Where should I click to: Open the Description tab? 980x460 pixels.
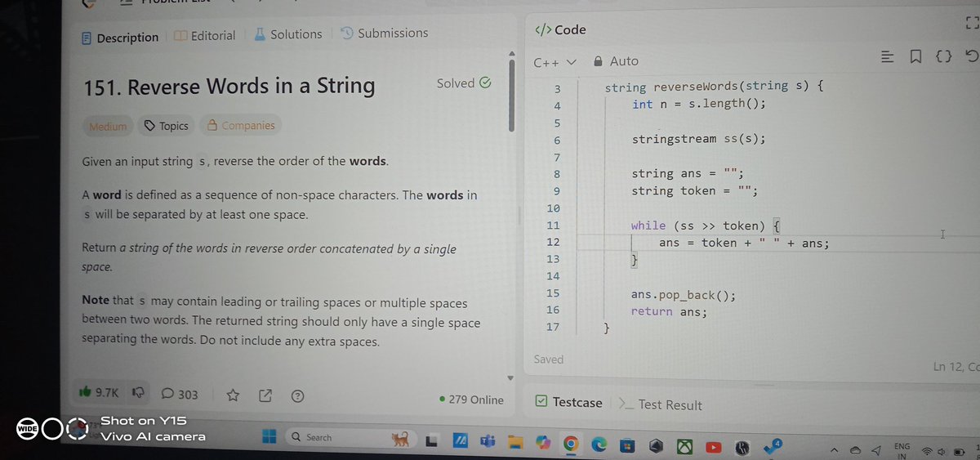[120, 38]
